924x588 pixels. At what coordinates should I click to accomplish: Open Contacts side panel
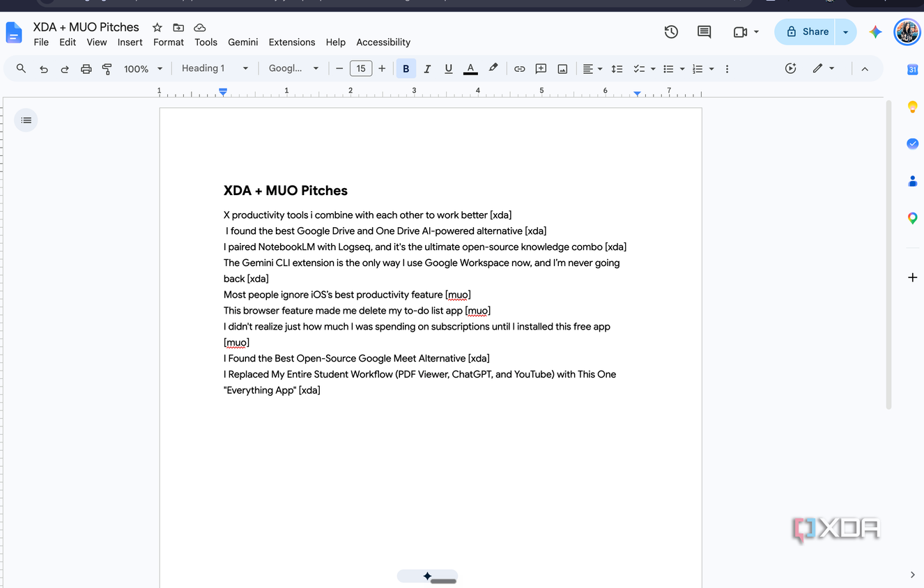click(913, 181)
